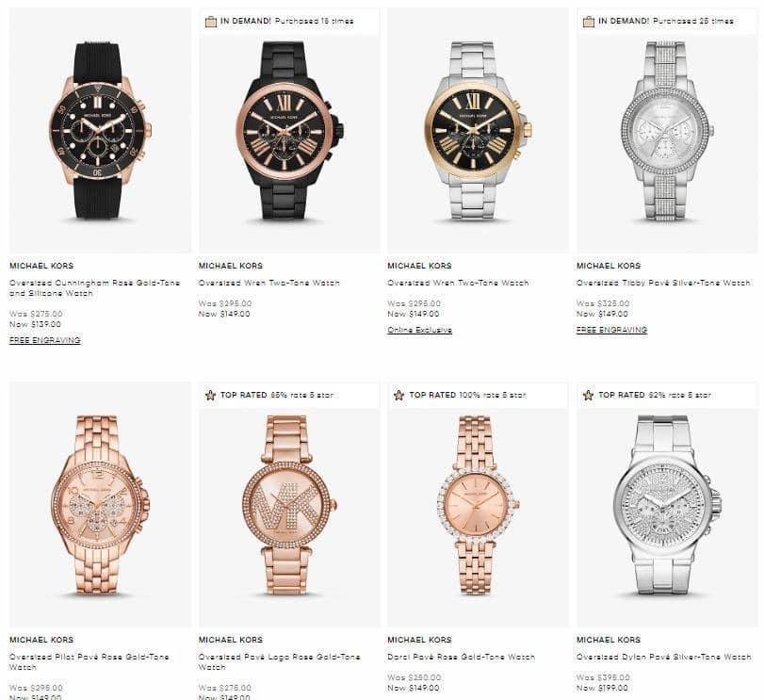This screenshot has width=764, height=700.
Task: Open the Oversized Tibby Pavé Silver-Tone watch image
Action: coord(667,130)
